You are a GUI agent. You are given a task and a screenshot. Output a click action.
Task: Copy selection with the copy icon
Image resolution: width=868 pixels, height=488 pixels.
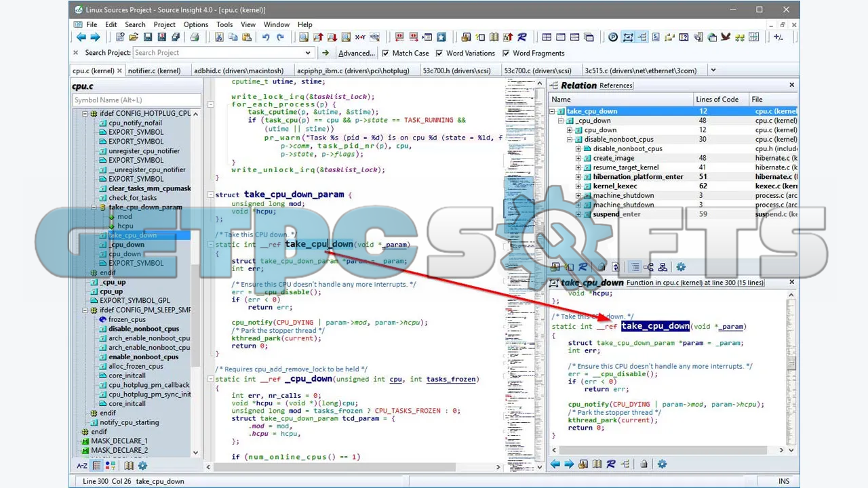(x=233, y=37)
